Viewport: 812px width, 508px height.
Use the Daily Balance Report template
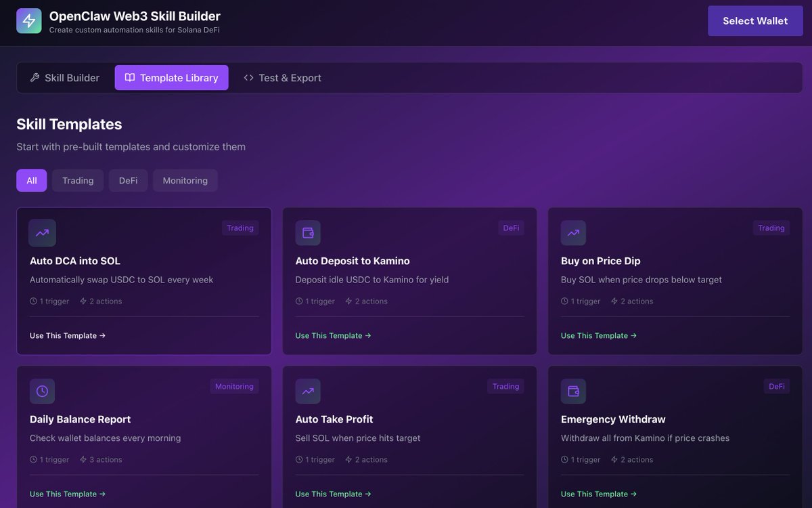click(x=68, y=494)
